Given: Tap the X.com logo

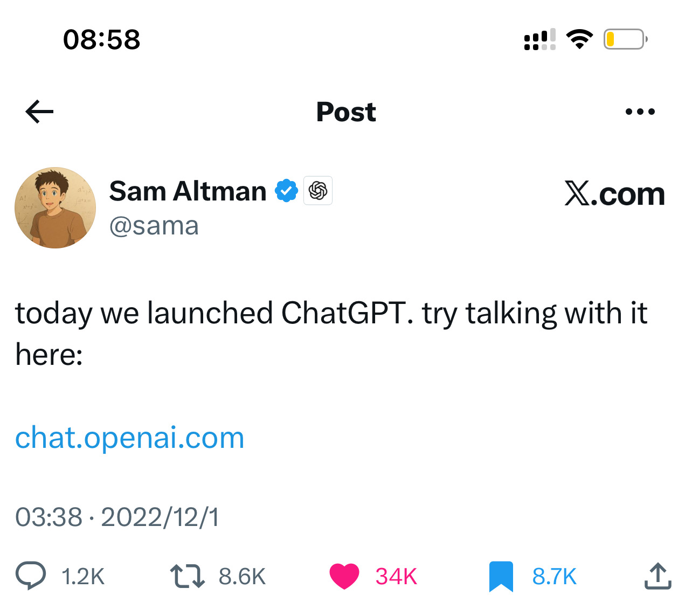Looking at the screenshot, I should point(614,194).
